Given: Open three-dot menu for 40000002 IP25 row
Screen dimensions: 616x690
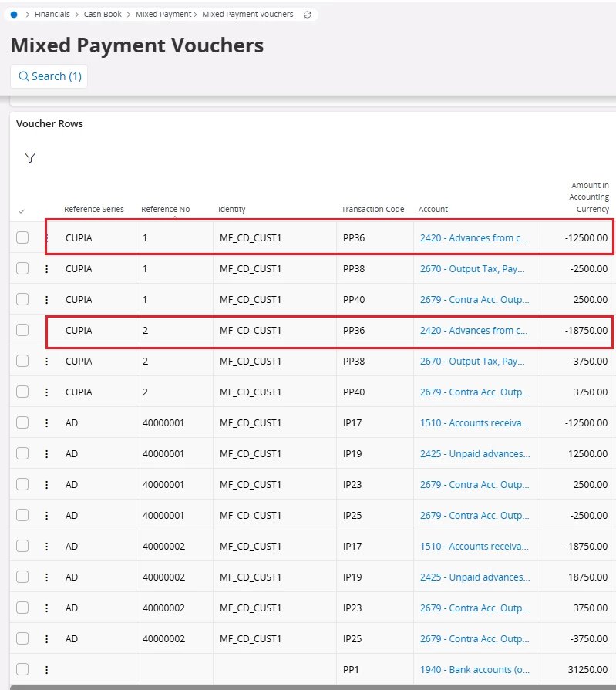Looking at the screenshot, I should pyautogui.click(x=46, y=638).
